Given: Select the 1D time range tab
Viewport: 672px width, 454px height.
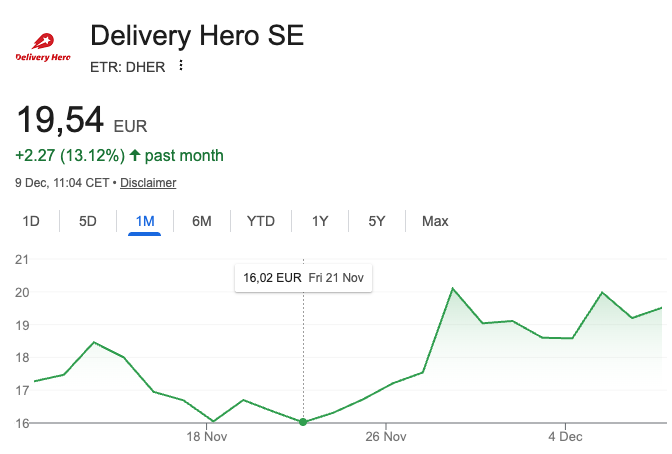Looking at the screenshot, I should 31,221.
